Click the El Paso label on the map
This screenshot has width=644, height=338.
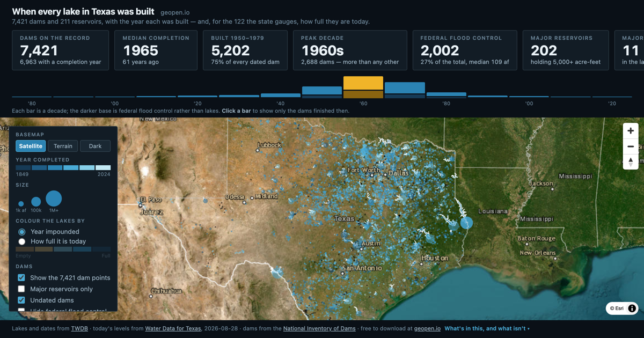click(x=151, y=200)
